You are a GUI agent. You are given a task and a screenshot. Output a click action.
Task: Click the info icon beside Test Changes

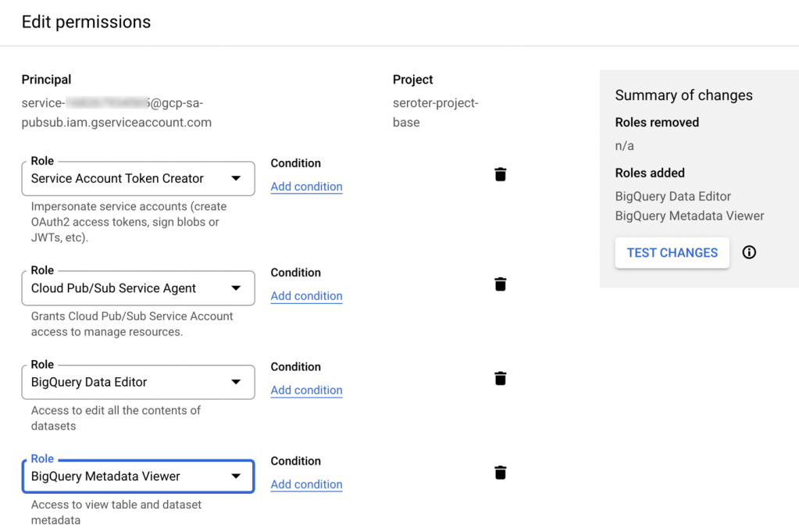749,252
